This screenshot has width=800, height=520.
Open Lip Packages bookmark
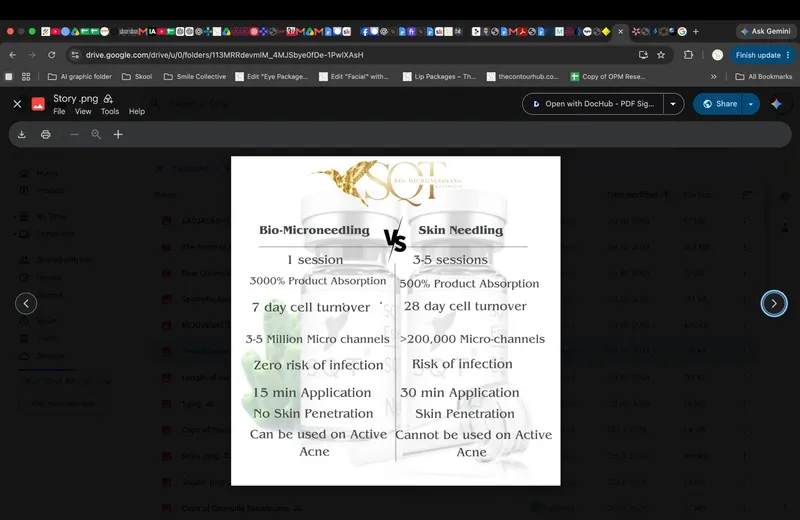(x=439, y=77)
